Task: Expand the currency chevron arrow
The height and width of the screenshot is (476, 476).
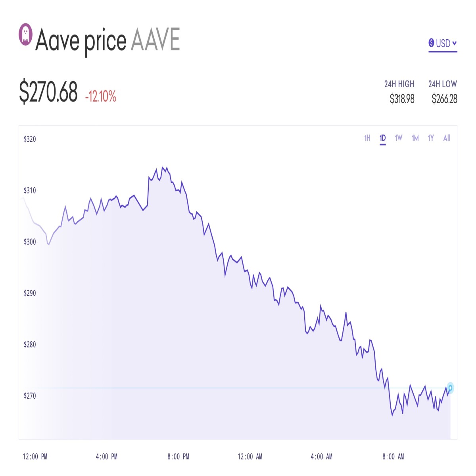Action: pos(455,43)
